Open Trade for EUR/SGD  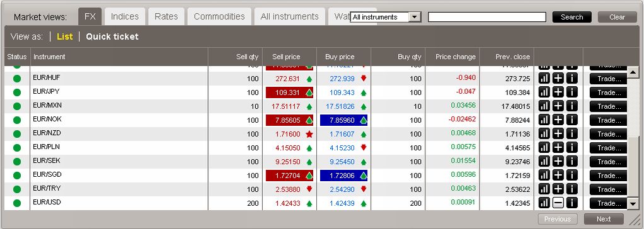pos(608,176)
